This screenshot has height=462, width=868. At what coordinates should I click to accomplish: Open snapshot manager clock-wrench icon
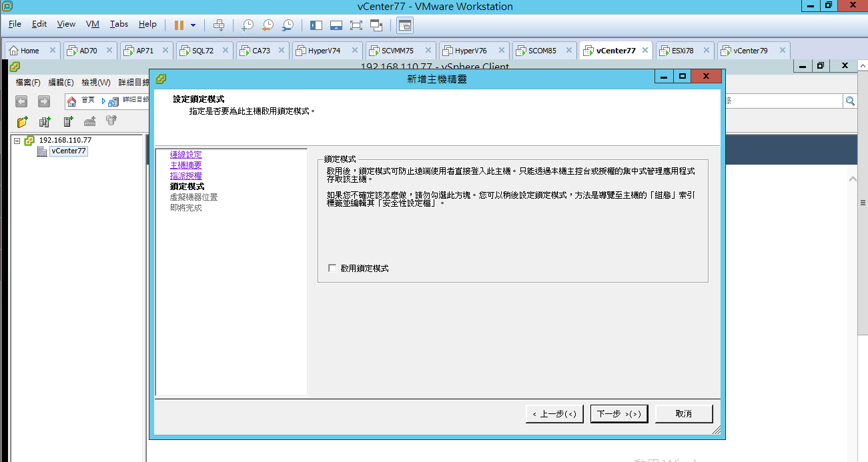[288, 25]
